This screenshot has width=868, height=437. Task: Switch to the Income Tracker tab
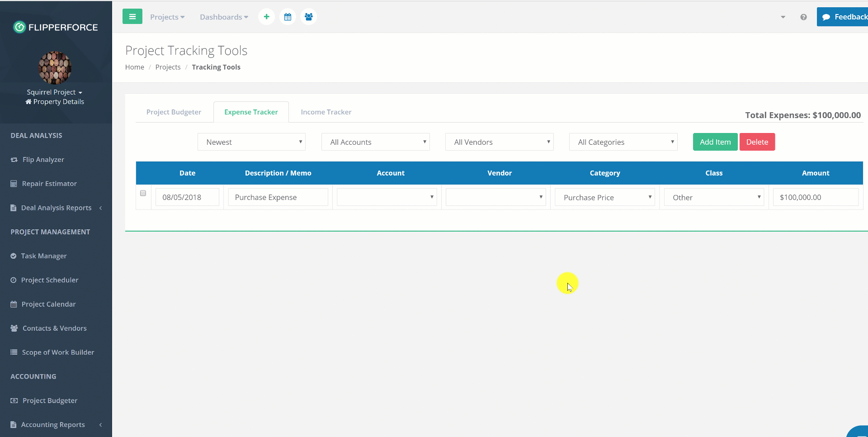325,112
